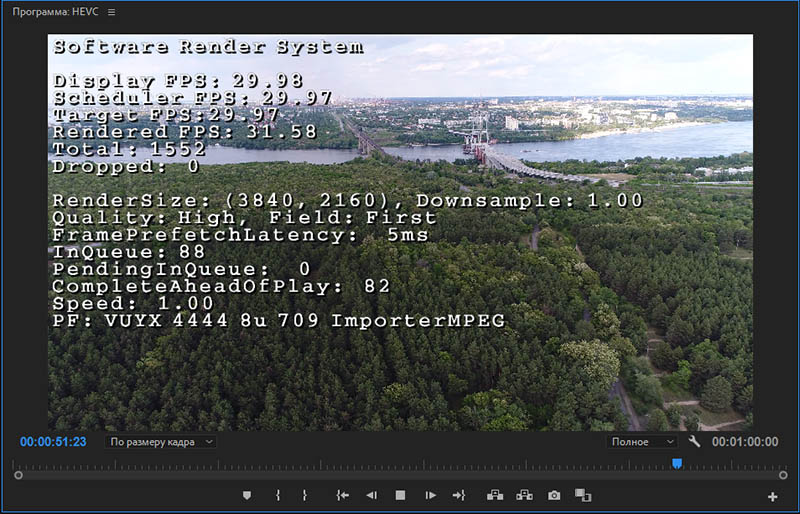Add a marker with the marker button
Viewport: 800px width, 514px height.
(247, 495)
